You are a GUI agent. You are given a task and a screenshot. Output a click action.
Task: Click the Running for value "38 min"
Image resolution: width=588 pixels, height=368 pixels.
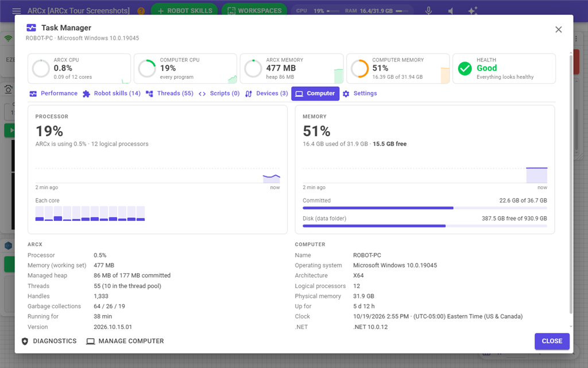tap(103, 316)
